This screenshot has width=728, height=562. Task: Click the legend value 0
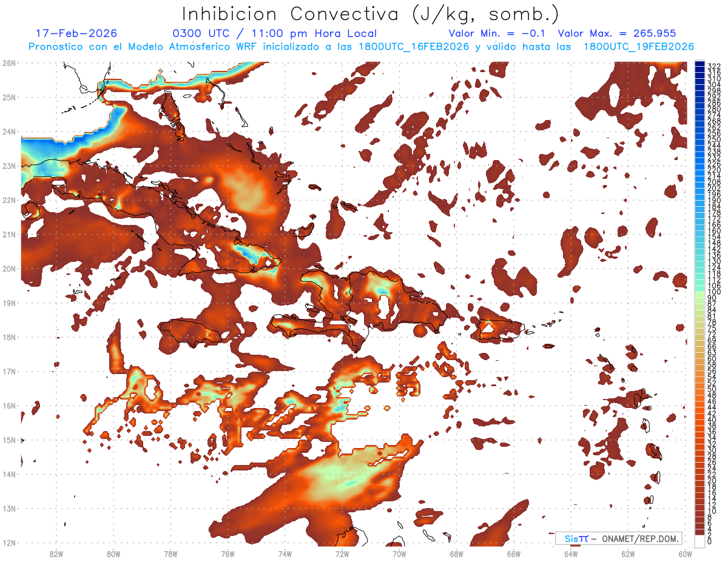pos(710,541)
